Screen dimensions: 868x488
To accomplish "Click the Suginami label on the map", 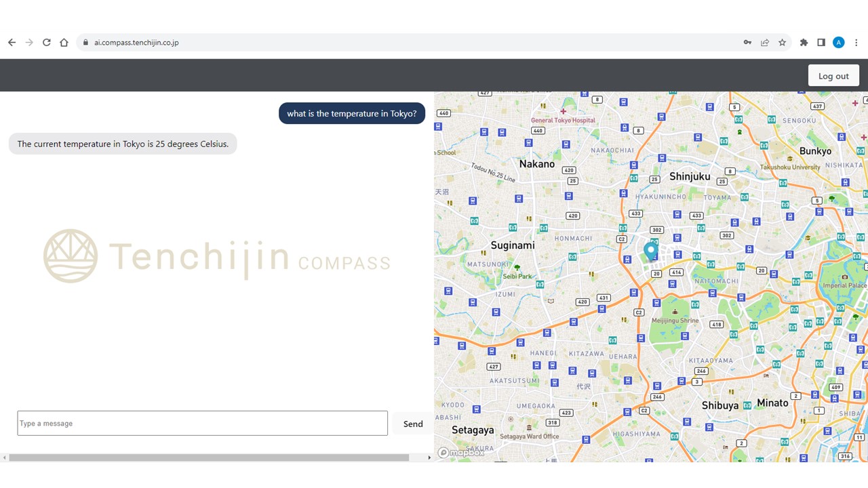I will tap(513, 245).
